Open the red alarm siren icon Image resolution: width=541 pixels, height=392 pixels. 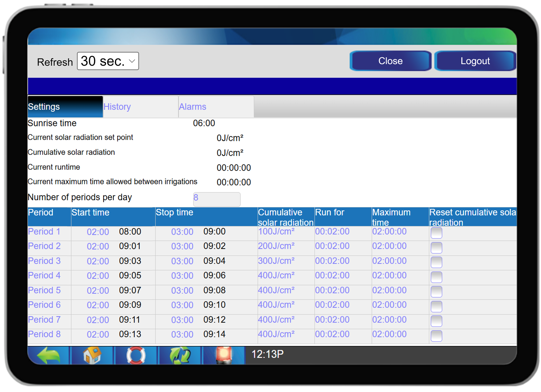pos(224,355)
